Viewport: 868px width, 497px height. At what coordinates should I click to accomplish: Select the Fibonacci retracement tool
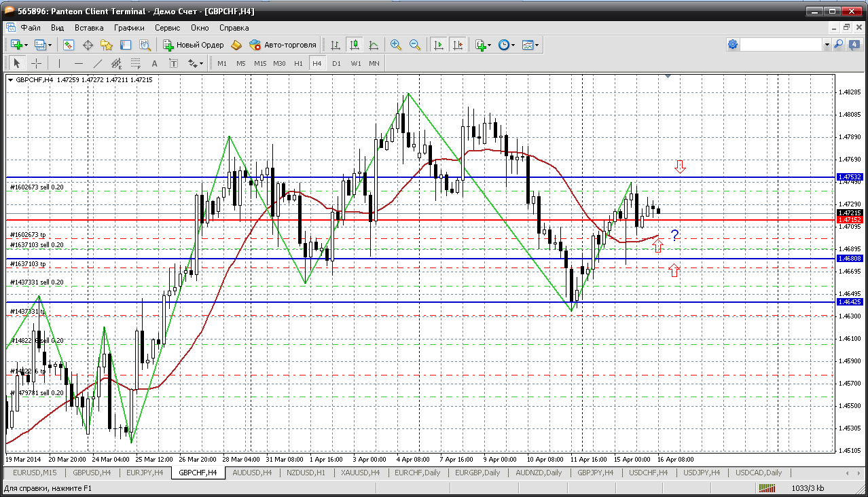pos(135,63)
